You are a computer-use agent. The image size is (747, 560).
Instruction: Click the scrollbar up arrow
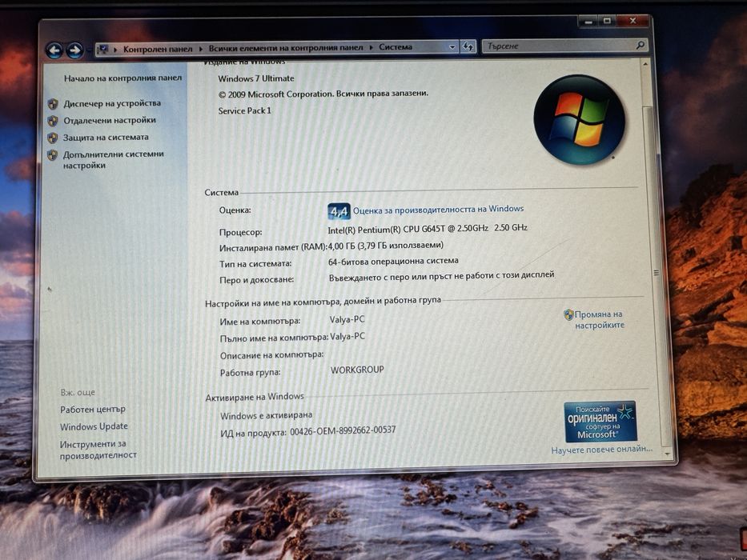coord(645,63)
